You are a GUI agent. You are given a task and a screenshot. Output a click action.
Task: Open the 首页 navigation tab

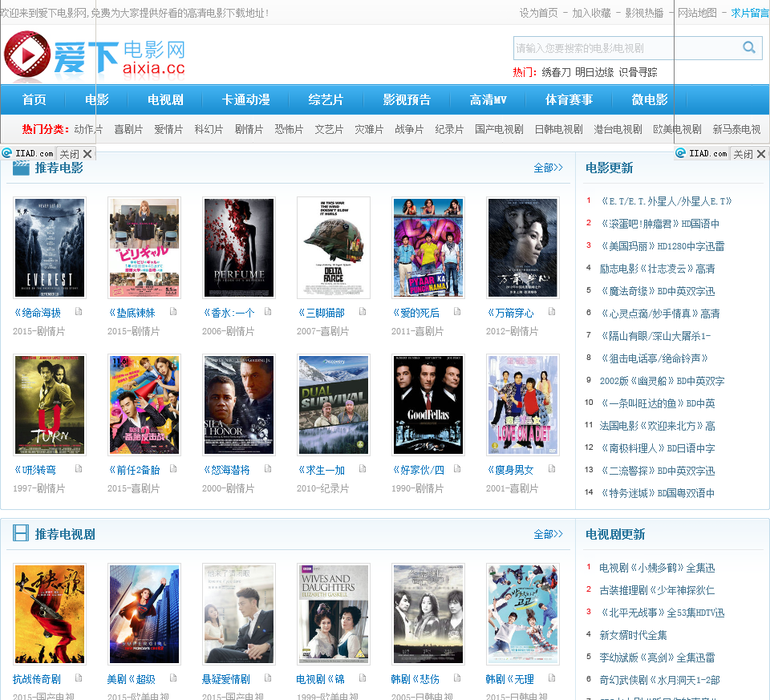point(34,99)
